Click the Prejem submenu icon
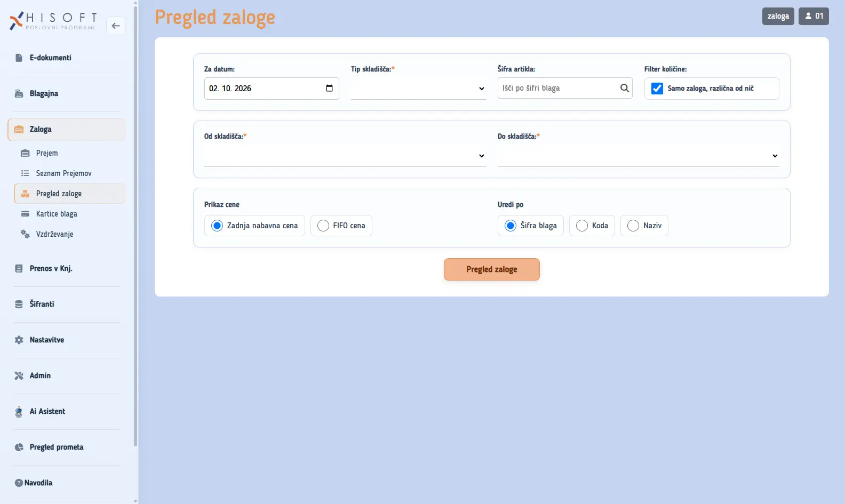The height and width of the screenshot is (504, 845). pos(25,153)
